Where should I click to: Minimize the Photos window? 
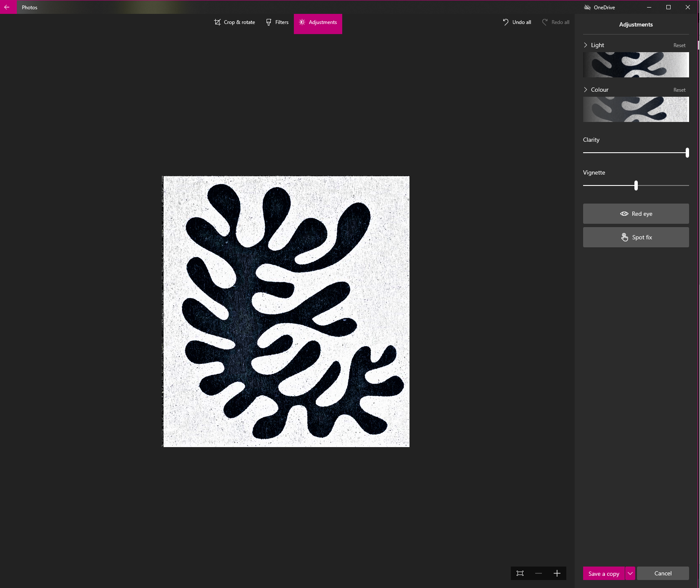[x=649, y=7]
